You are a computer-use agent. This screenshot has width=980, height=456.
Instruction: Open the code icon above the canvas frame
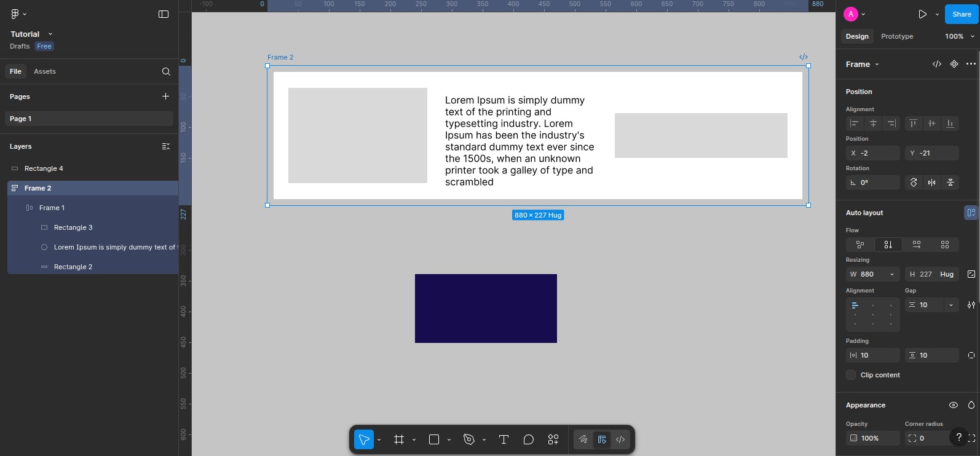pos(803,57)
